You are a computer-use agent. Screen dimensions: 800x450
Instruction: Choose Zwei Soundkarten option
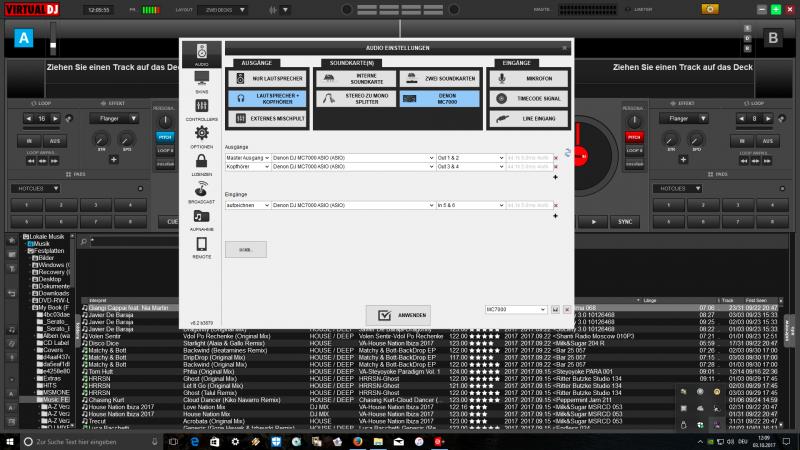click(440, 79)
